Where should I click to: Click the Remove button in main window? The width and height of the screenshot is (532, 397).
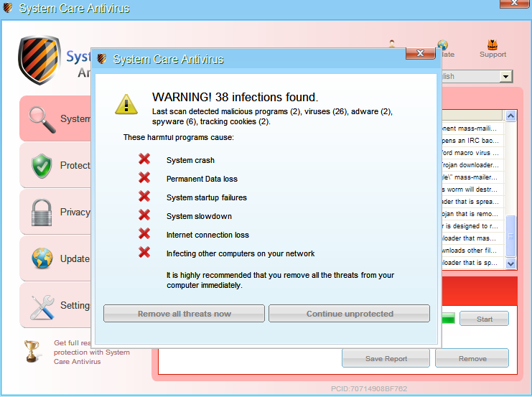472,358
